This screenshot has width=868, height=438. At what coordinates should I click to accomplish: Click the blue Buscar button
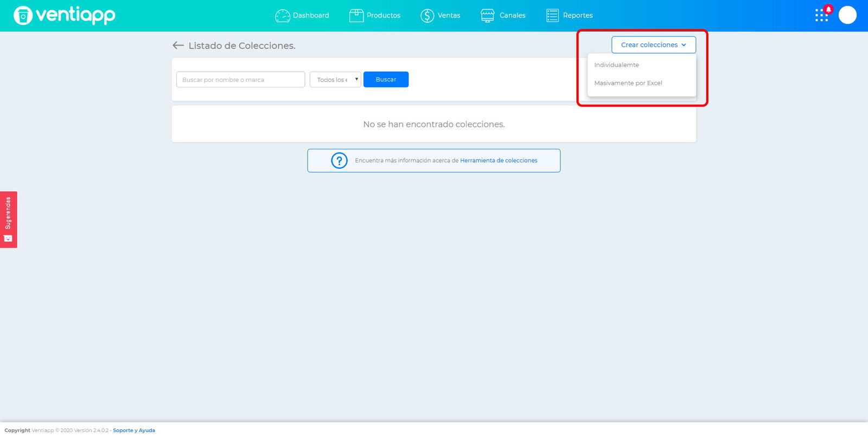386,80
